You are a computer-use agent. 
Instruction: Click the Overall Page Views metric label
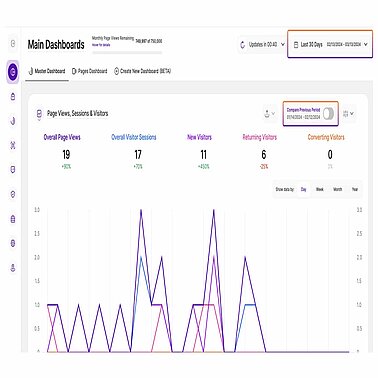(62, 137)
